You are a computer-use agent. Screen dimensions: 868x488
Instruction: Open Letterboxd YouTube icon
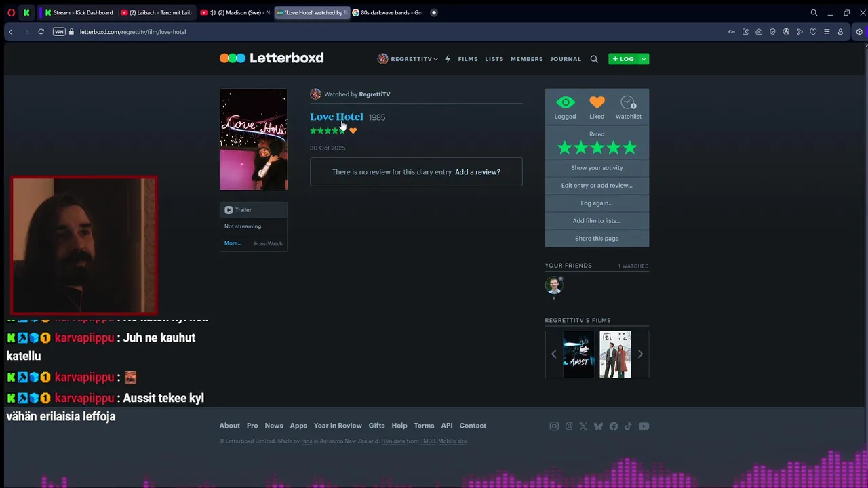coord(644,426)
